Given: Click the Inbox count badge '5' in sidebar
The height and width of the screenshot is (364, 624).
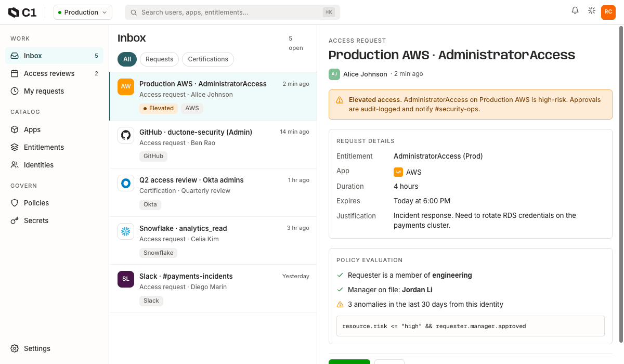Looking at the screenshot, I should 96,56.
